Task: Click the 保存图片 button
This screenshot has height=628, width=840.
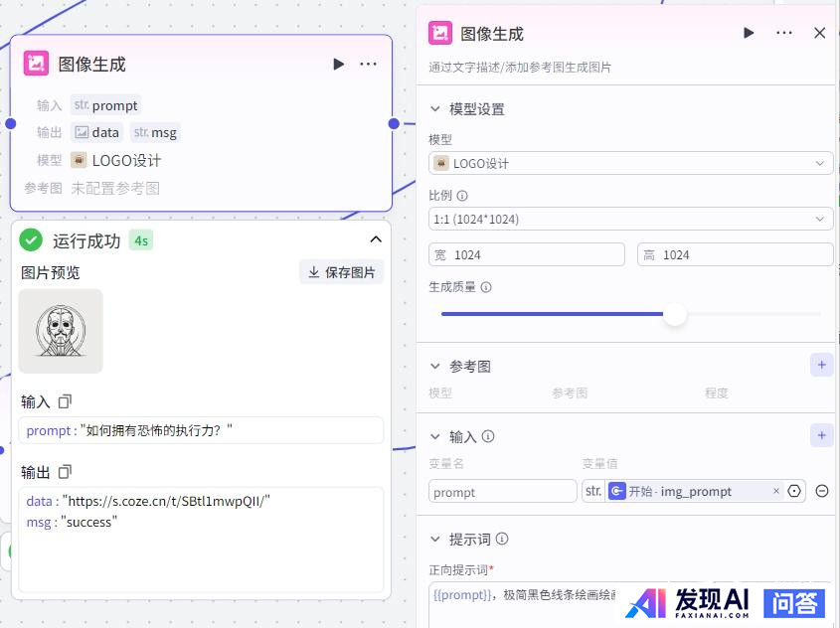Action: click(341, 272)
